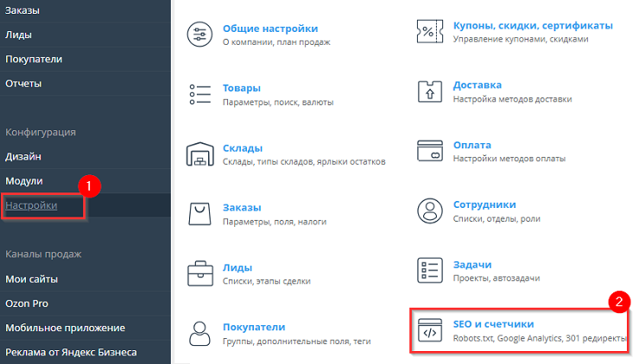Click the Лиды briefcase icon
639x364 pixels.
[200, 273]
